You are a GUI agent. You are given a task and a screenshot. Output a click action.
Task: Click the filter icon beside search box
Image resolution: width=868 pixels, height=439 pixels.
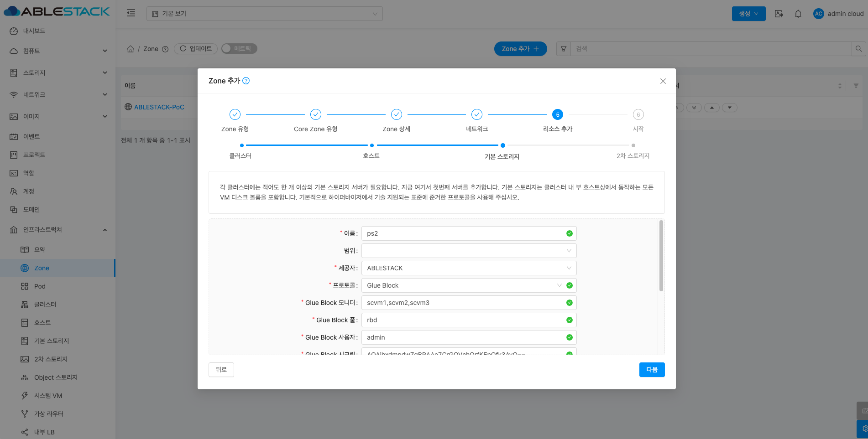pos(564,49)
